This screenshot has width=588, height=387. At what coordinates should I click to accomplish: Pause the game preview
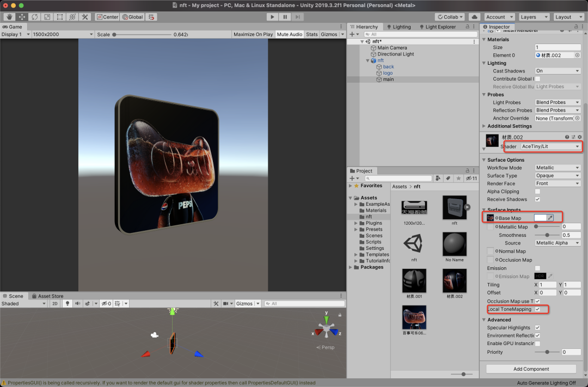(x=285, y=17)
